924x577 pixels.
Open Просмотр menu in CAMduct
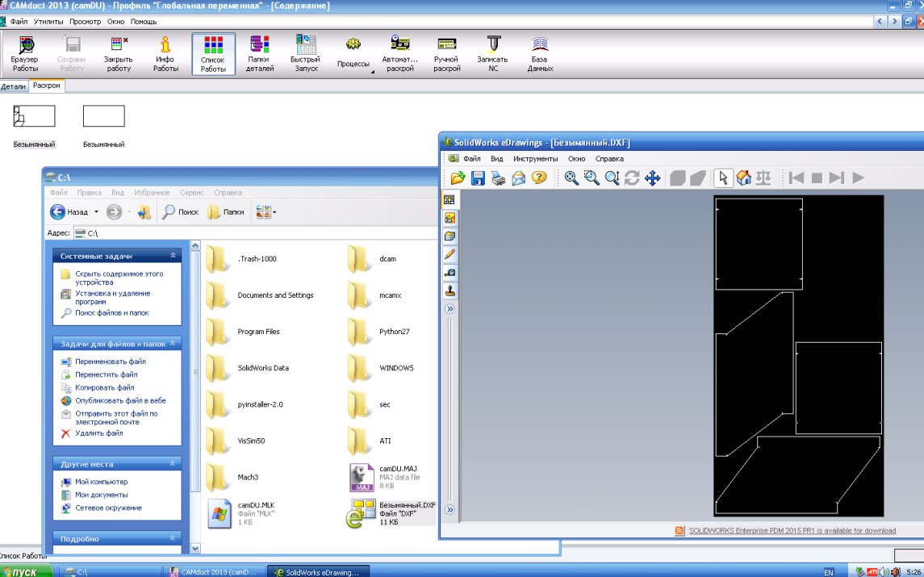click(85, 22)
